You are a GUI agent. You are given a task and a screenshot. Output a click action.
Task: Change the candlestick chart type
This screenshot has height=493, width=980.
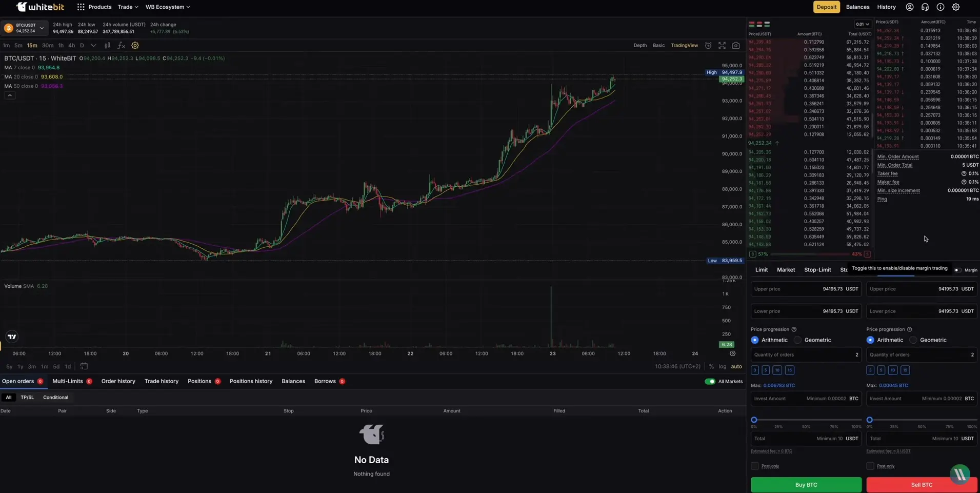107,46
